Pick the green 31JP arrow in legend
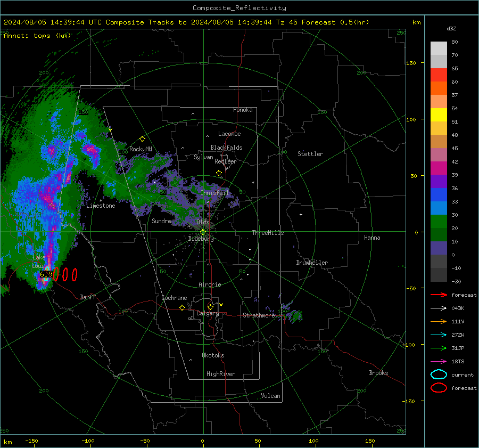 tap(439, 348)
